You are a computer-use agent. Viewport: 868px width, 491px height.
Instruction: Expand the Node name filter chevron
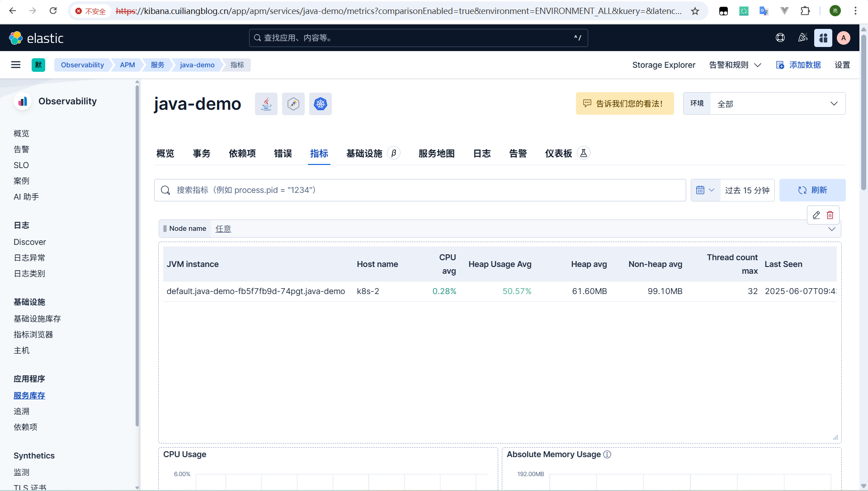point(832,229)
